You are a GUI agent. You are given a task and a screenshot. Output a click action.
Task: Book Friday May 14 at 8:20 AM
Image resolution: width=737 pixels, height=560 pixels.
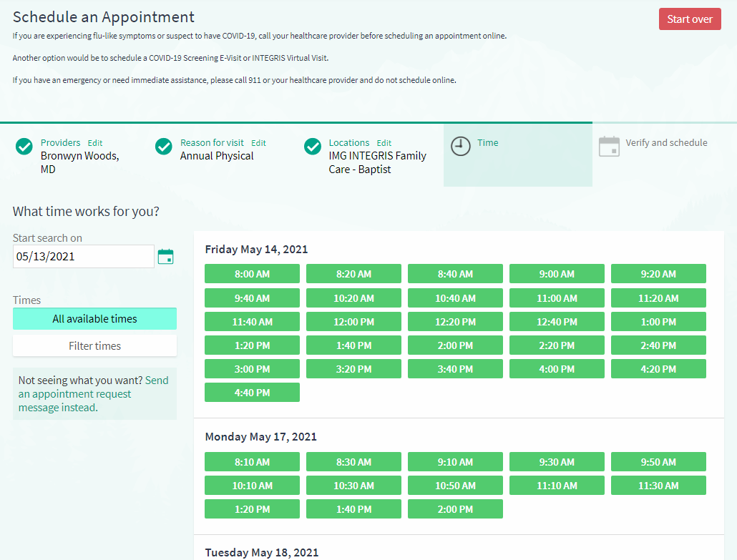353,274
